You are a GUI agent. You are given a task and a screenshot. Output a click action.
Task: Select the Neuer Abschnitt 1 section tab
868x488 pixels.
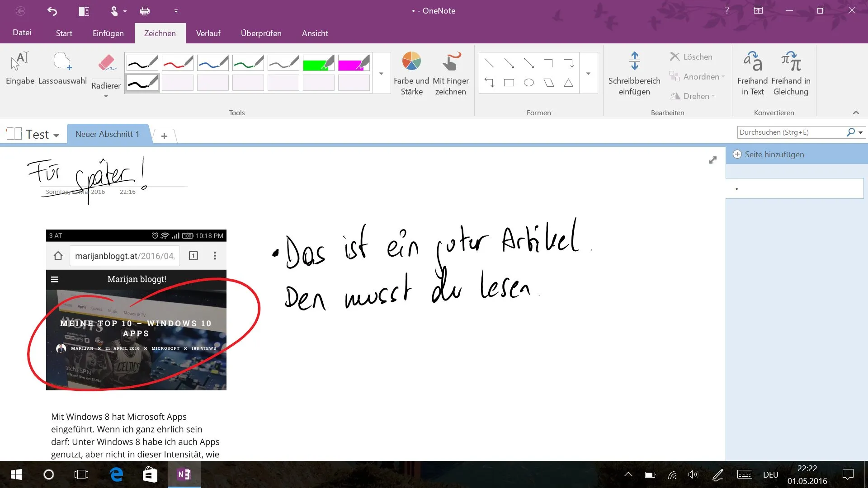(108, 134)
